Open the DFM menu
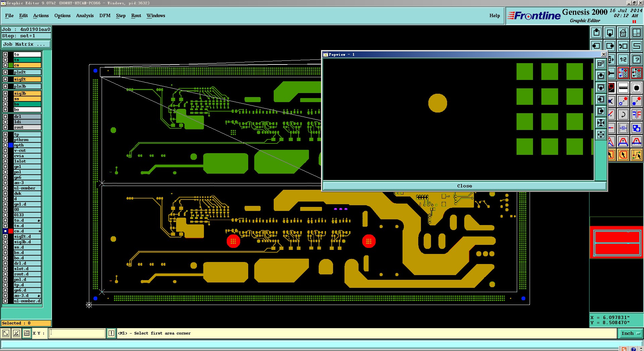 click(x=105, y=15)
